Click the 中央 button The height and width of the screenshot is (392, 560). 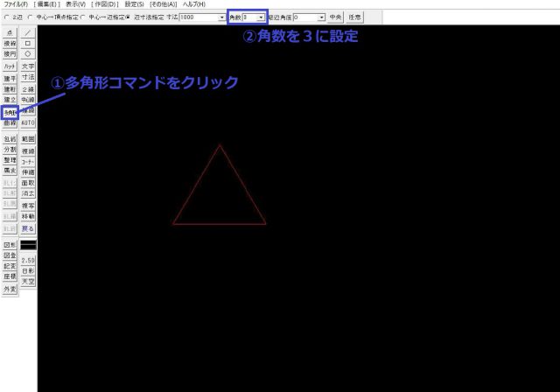336,17
